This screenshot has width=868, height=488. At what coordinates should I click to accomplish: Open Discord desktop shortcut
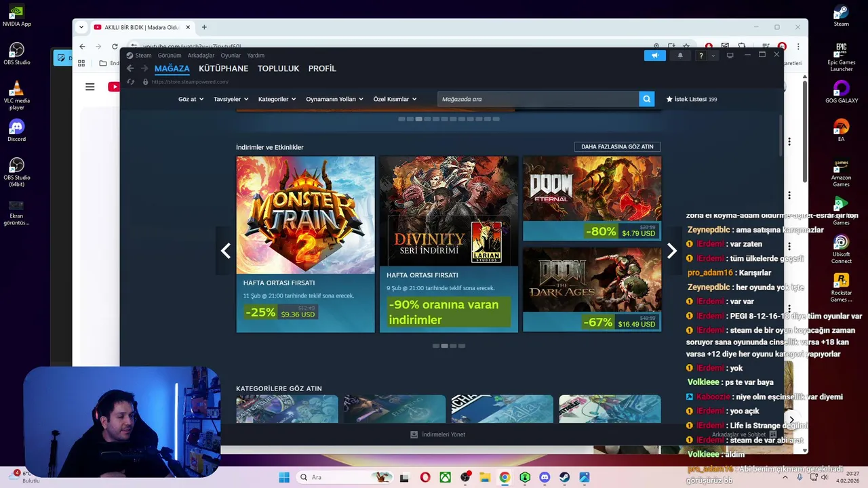coord(17,130)
